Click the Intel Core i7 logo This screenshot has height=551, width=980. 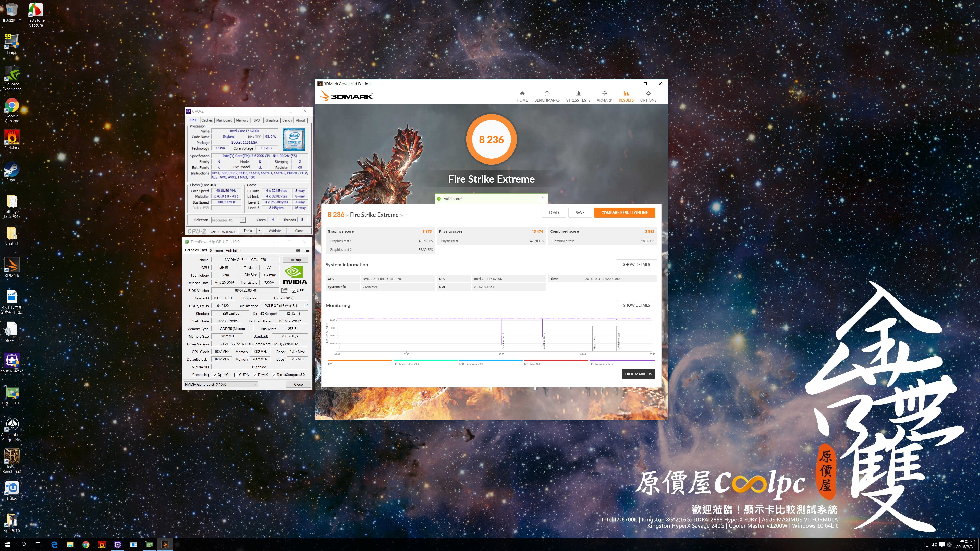294,140
